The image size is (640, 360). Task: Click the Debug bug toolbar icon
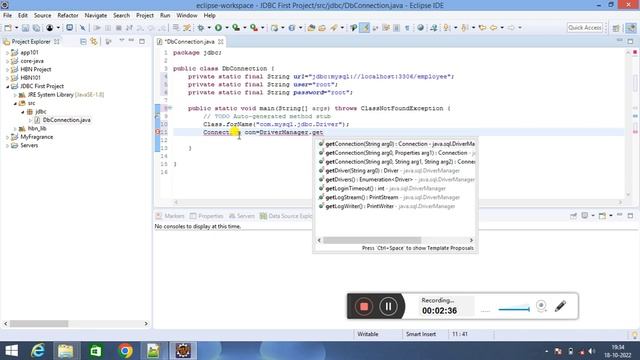201,28
